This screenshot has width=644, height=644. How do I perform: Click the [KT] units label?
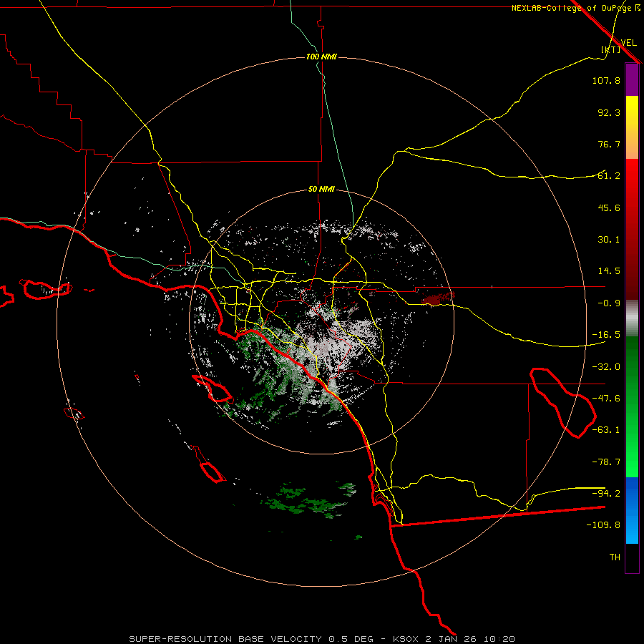point(611,49)
